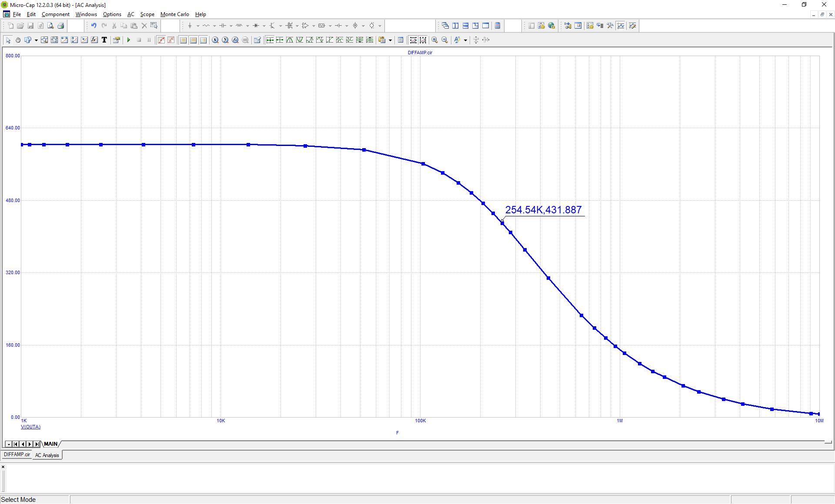Click the globe web icon

(551, 26)
